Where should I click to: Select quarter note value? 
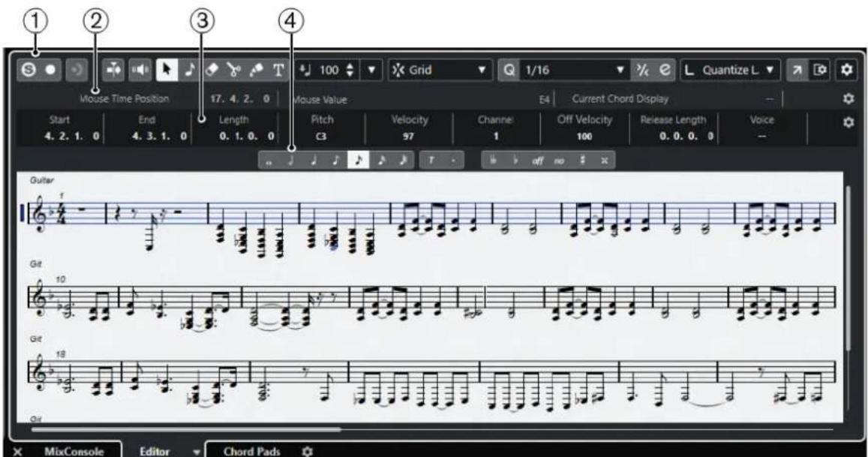(x=314, y=161)
